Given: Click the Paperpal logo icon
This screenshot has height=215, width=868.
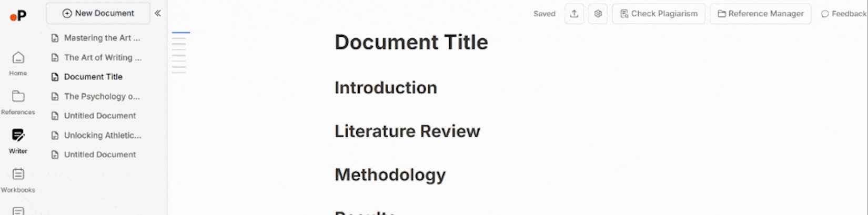Looking at the screenshot, I should (18, 16).
